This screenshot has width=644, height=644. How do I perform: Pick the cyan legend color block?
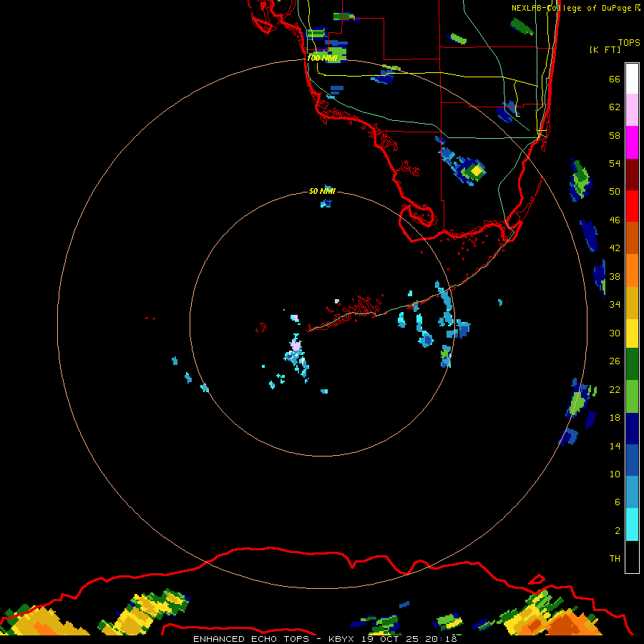[632, 525]
